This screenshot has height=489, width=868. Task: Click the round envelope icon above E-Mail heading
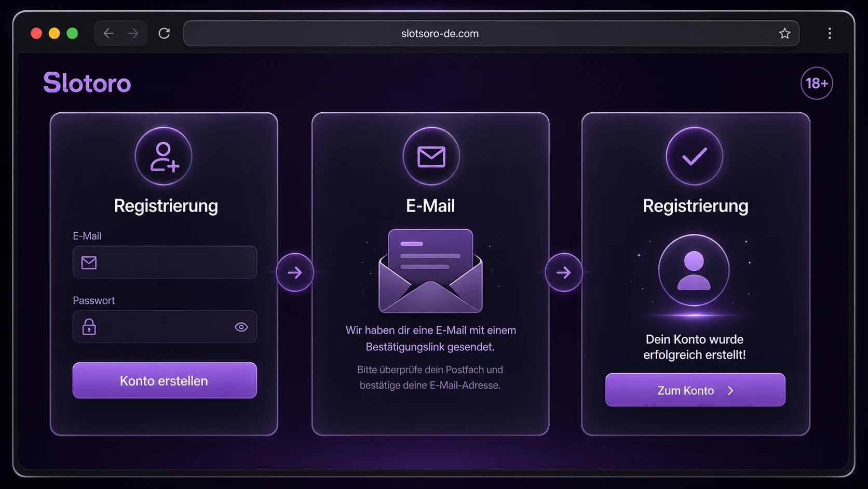(x=431, y=156)
